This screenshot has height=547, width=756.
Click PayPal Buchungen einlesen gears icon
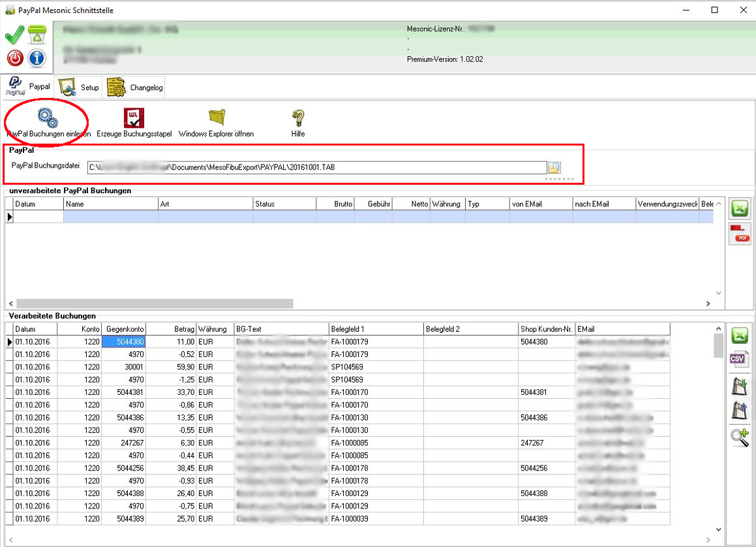48,117
